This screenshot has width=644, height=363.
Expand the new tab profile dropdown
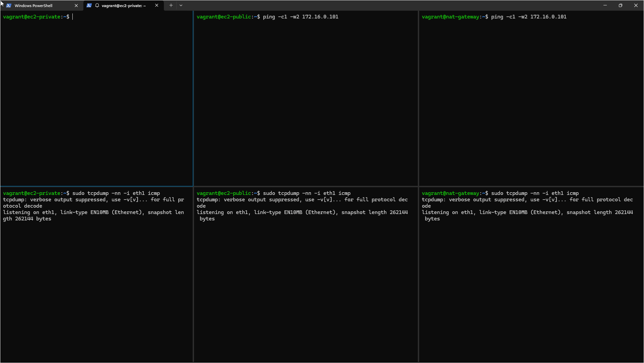coord(181,5)
